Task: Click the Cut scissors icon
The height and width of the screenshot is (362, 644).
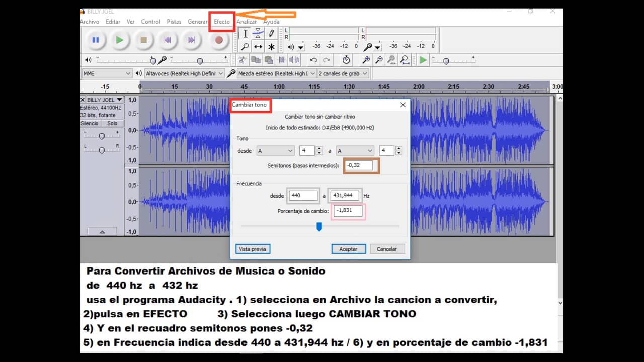Action: [x=243, y=60]
